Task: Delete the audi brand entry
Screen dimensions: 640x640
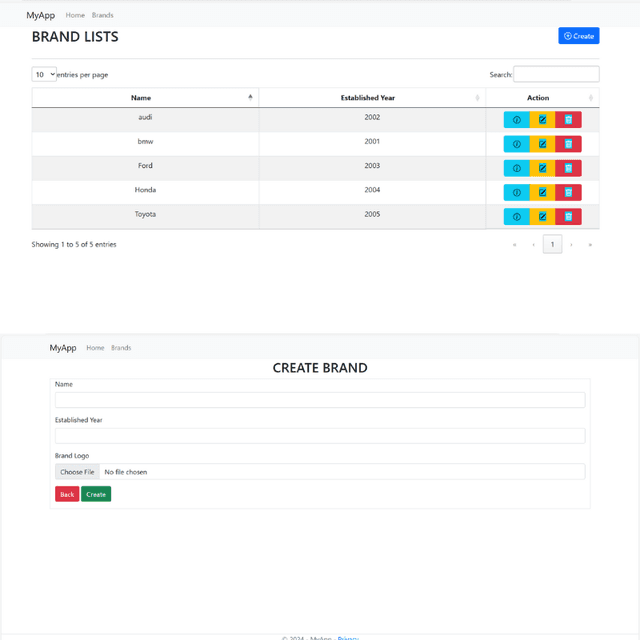Action: pyautogui.click(x=568, y=120)
